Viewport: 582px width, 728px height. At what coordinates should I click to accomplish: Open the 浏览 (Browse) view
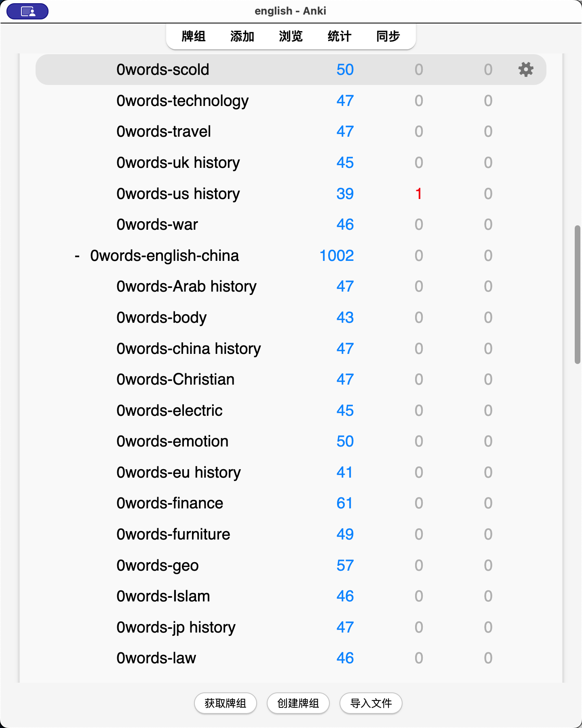click(291, 36)
